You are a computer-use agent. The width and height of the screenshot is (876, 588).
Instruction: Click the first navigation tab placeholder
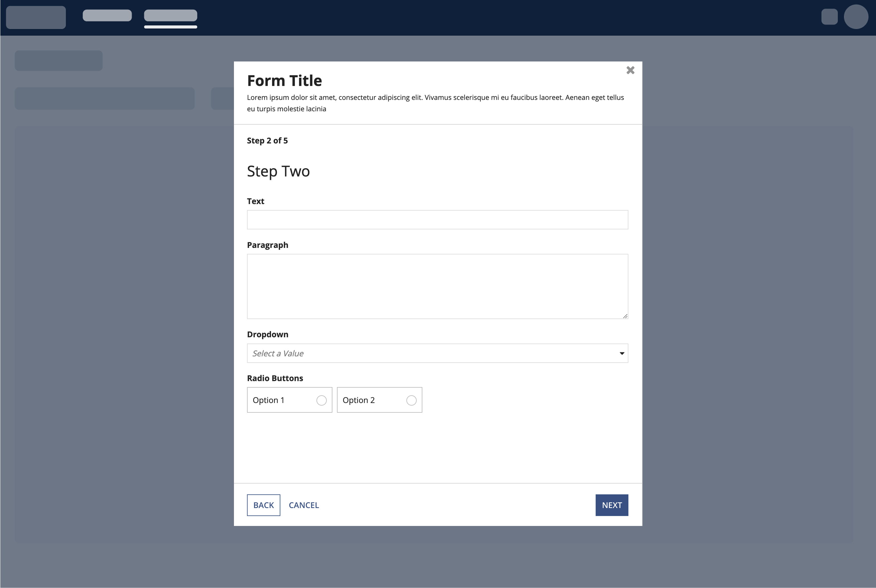click(107, 16)
